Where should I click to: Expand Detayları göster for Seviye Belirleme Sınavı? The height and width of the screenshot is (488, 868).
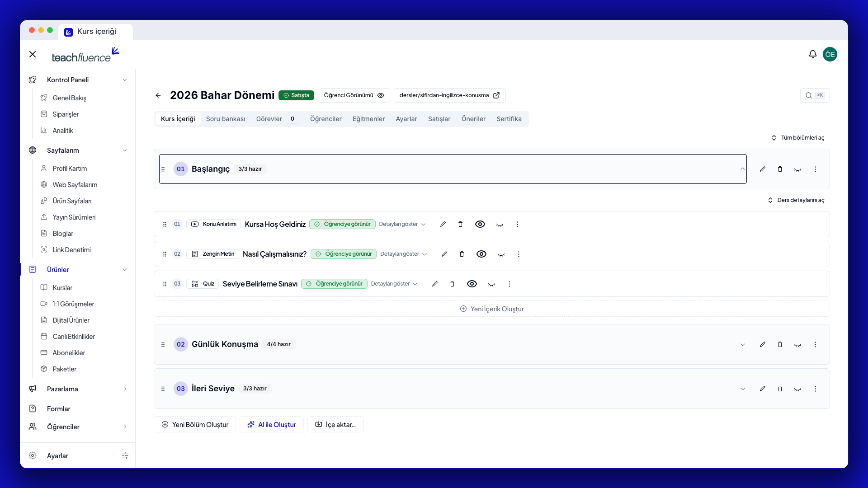[394, 284]
